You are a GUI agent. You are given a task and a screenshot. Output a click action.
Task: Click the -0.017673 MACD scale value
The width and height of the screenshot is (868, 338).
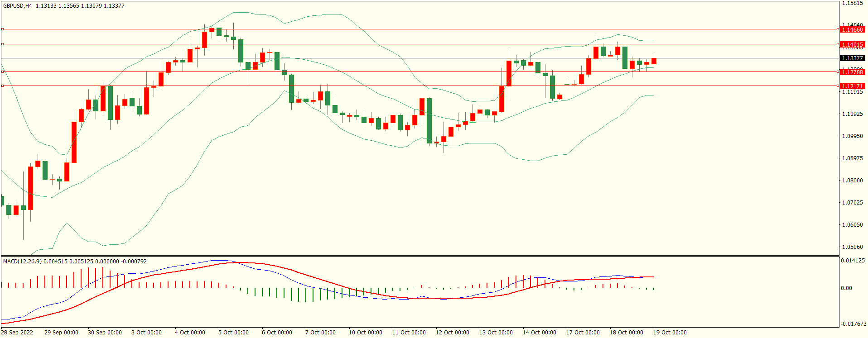[x=854, y=324]
